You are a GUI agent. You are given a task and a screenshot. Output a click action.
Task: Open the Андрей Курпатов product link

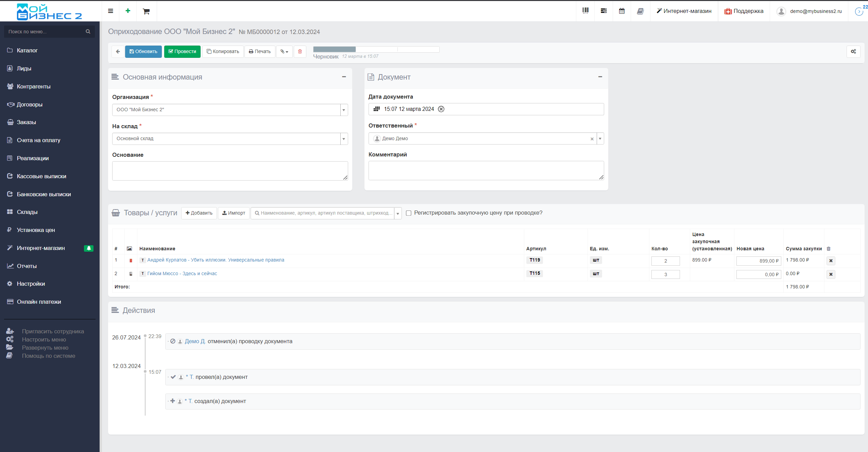pyautogui.click(x=216, y=260)
